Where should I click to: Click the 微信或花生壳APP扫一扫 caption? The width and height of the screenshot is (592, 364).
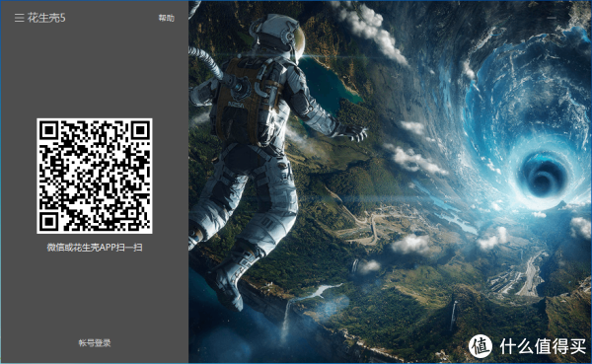[95, 248]
